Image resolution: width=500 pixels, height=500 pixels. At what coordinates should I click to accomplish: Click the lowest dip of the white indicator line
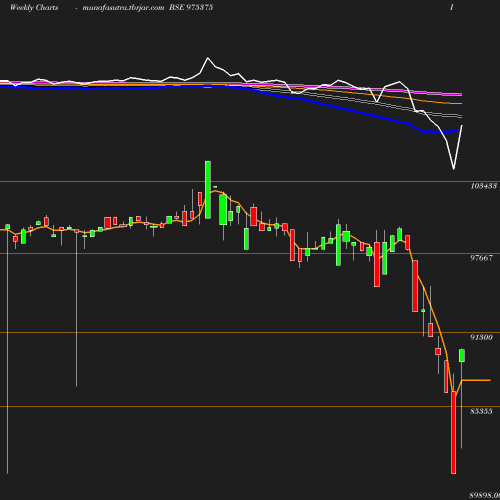453,168
